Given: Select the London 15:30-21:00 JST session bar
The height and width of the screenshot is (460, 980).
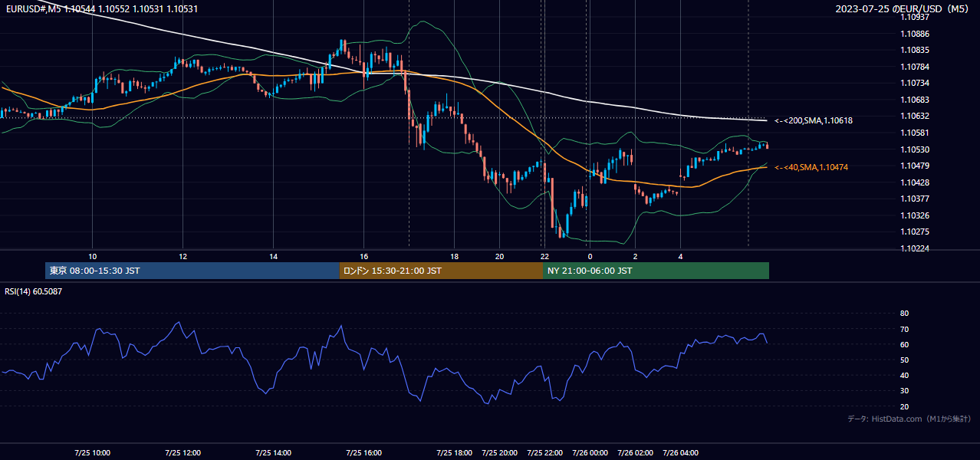Looking at the screenshot, I should [x=441, y=271].
